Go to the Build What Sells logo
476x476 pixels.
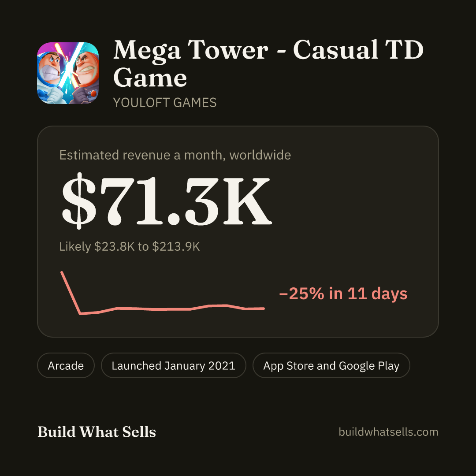(x=97, y=431)
